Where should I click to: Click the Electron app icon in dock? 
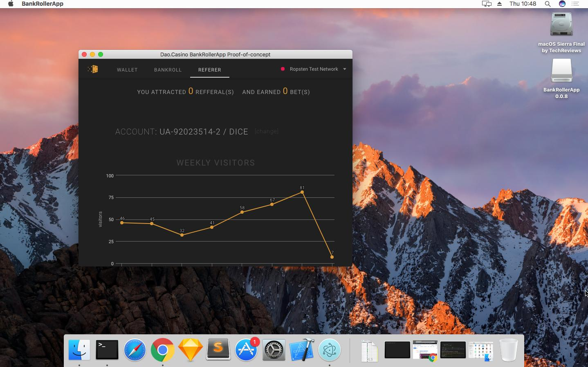[330, 350]
